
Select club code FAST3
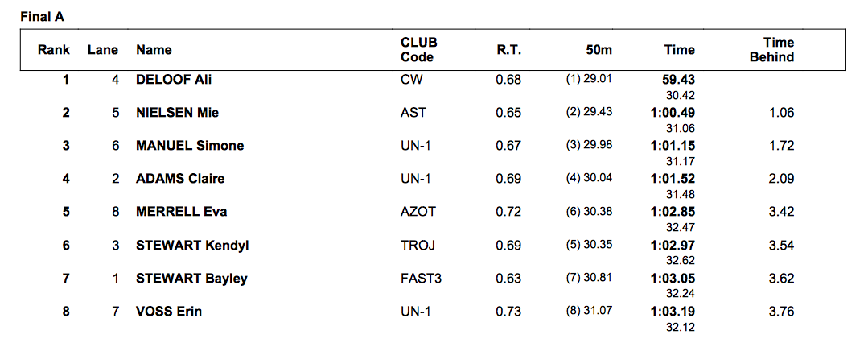(421, 279)
